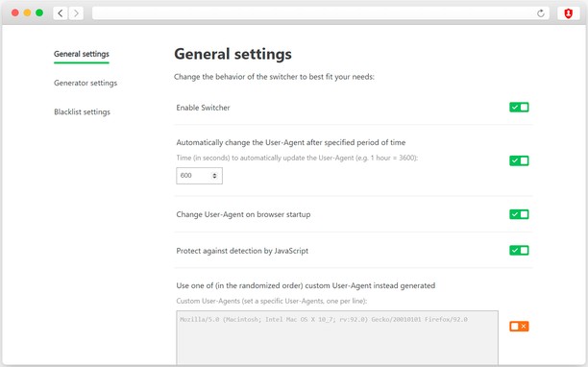Click the General settings page heading
The image size is (588, 367).
pyautogui.click(x=233, y=54)
